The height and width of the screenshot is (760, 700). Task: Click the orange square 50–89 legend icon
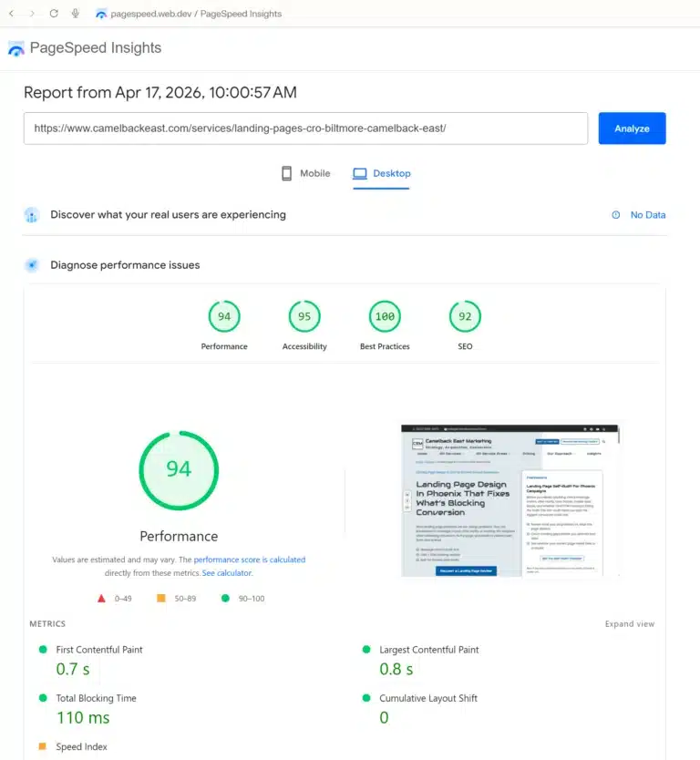point(161,598)
